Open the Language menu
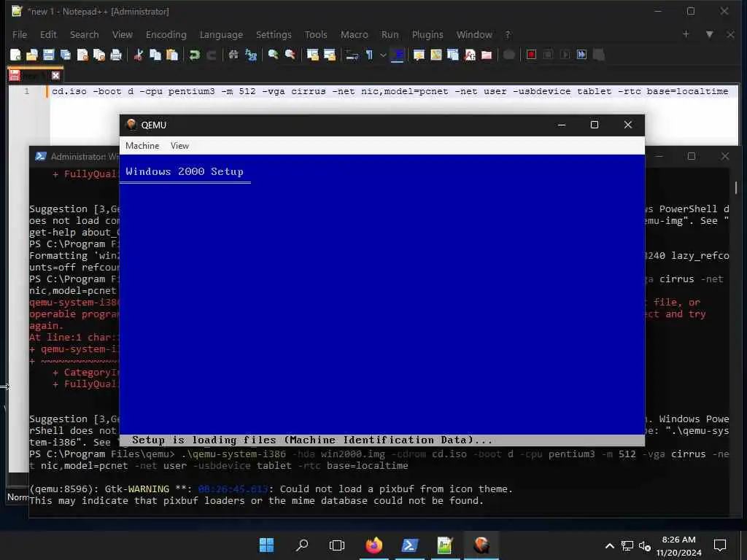This screenshot has height=560, width=747. [221, 35]
